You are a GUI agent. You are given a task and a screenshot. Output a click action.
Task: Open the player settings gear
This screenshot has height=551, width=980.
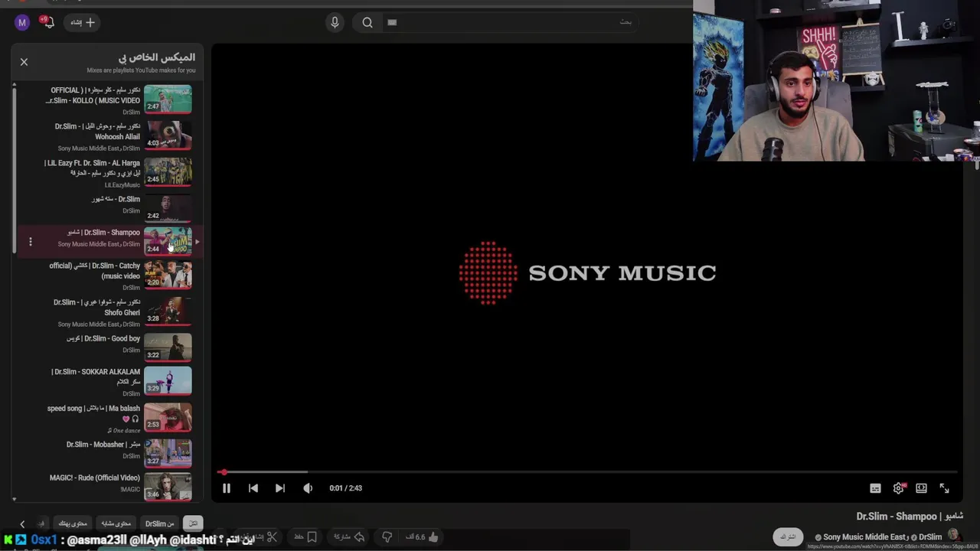tap(899, 488)
